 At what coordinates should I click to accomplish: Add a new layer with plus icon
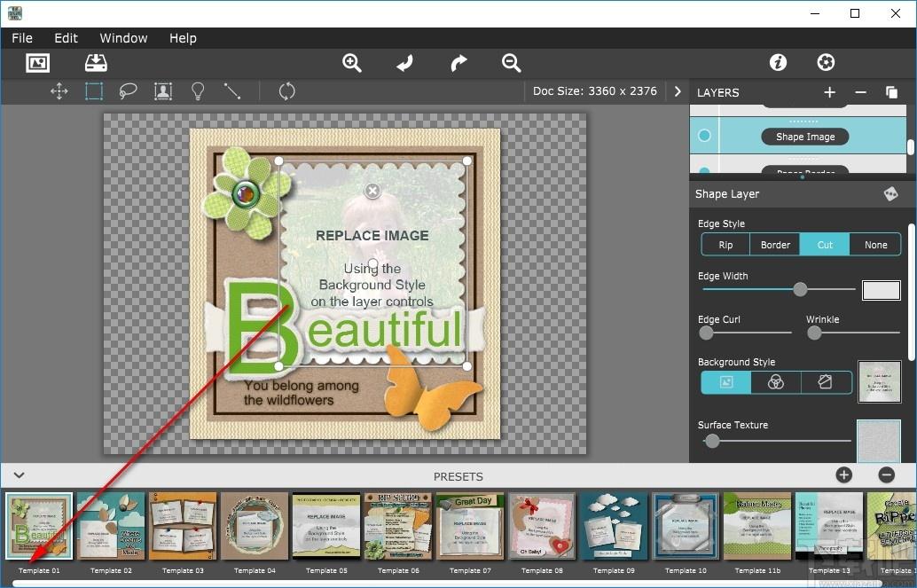(829, 92)
